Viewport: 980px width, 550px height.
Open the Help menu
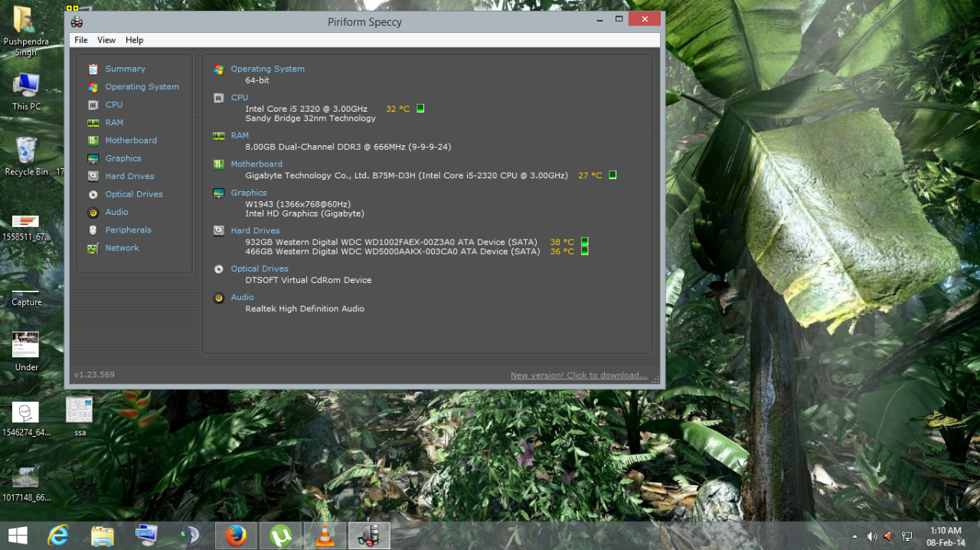point(135,40)
